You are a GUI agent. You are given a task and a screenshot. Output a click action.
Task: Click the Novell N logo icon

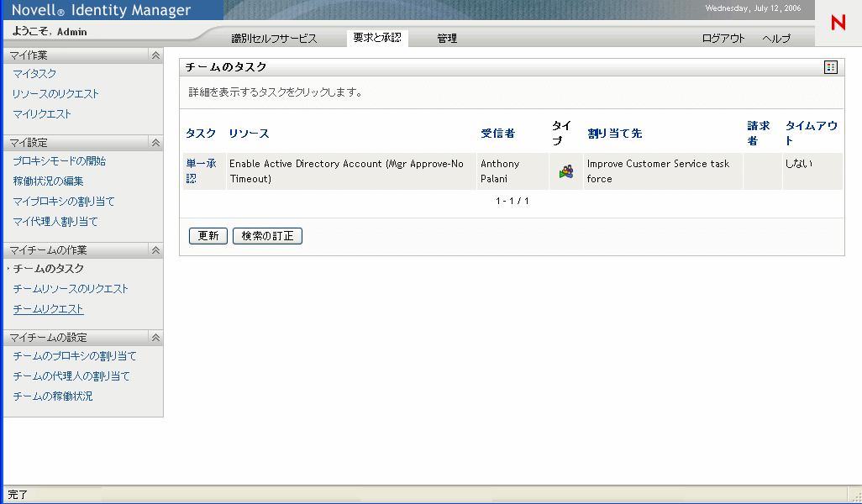click(x=838, y=23)
